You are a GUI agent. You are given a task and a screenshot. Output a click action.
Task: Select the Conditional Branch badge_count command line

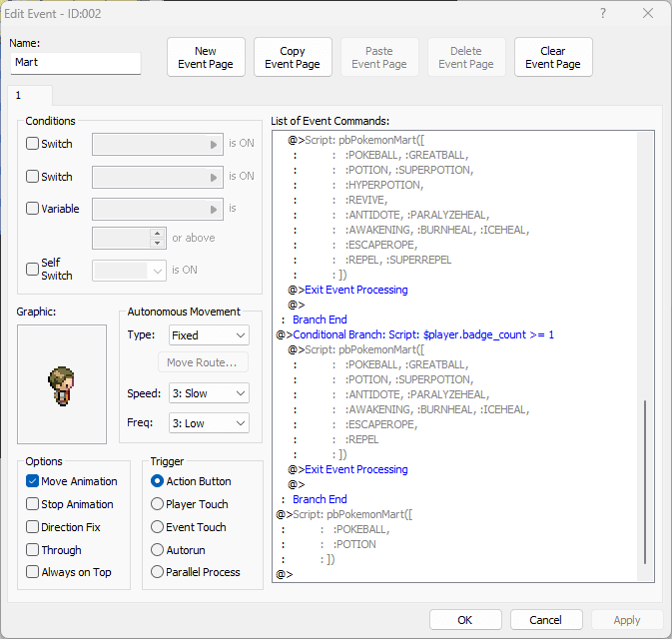[x=414, y=334]
